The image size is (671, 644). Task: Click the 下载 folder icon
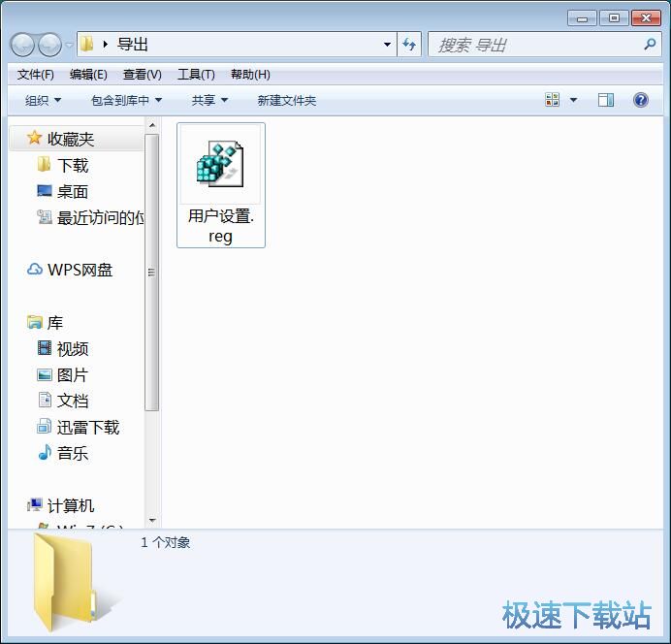pyautogui.click(x=44, y=164)
